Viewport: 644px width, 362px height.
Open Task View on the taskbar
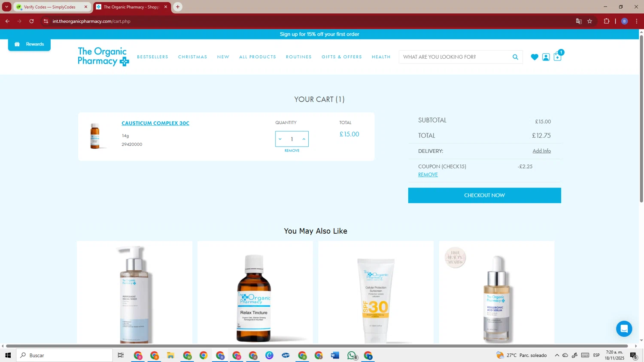[121, 355]
